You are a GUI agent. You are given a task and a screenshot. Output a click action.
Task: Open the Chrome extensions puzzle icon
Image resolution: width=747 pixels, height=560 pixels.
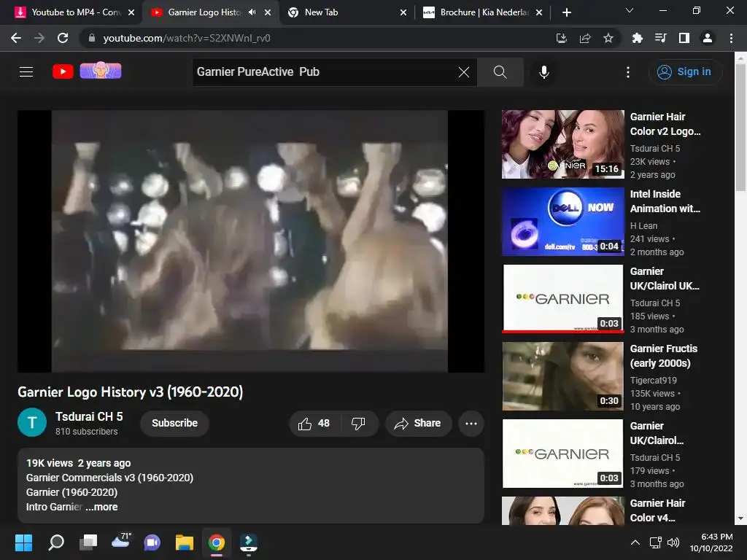click(637, 38)
